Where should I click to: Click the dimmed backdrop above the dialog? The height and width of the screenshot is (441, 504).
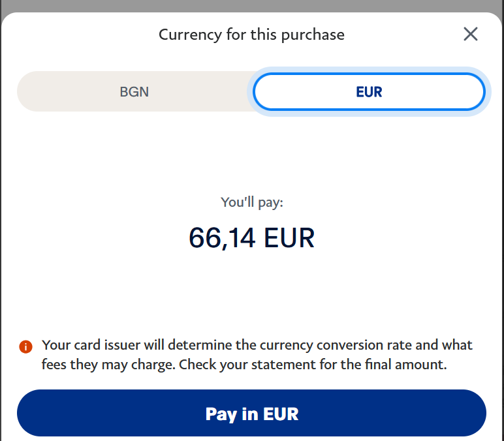[x=252, y=5]
